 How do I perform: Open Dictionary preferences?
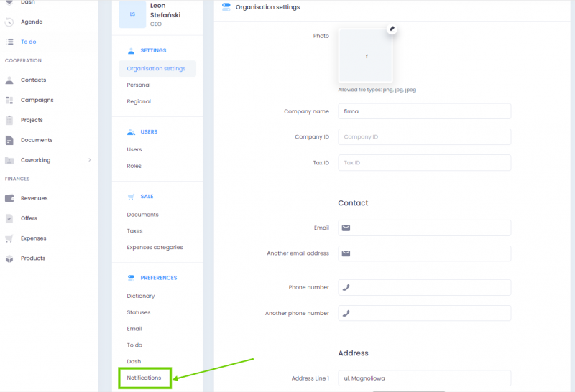click(141, 296)
